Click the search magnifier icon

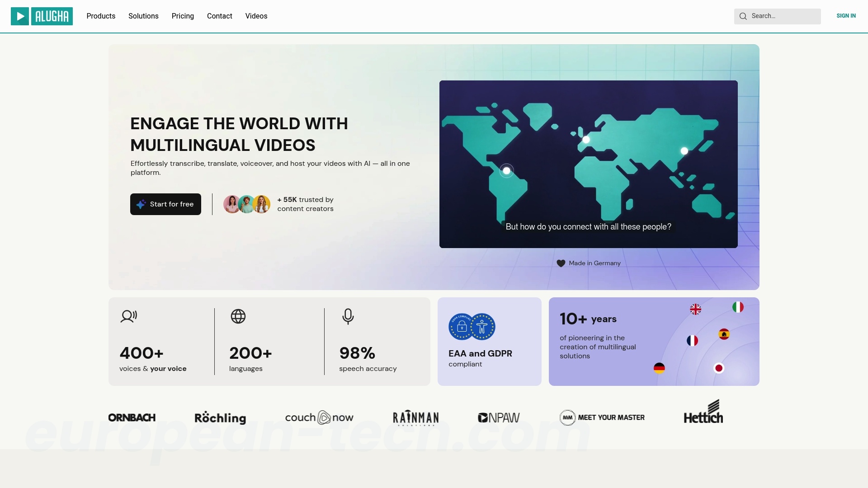pyautogui.click(x=743, y=16)
